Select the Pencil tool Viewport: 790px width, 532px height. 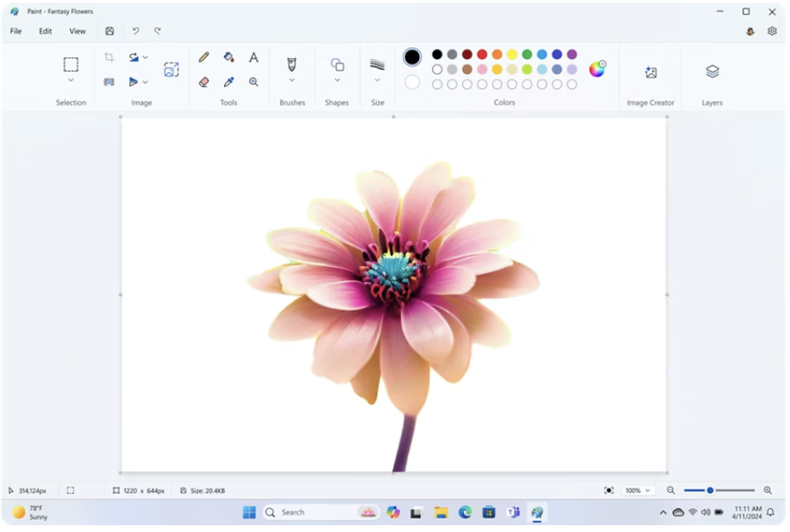pyautogui.click(x=203, y=58)
